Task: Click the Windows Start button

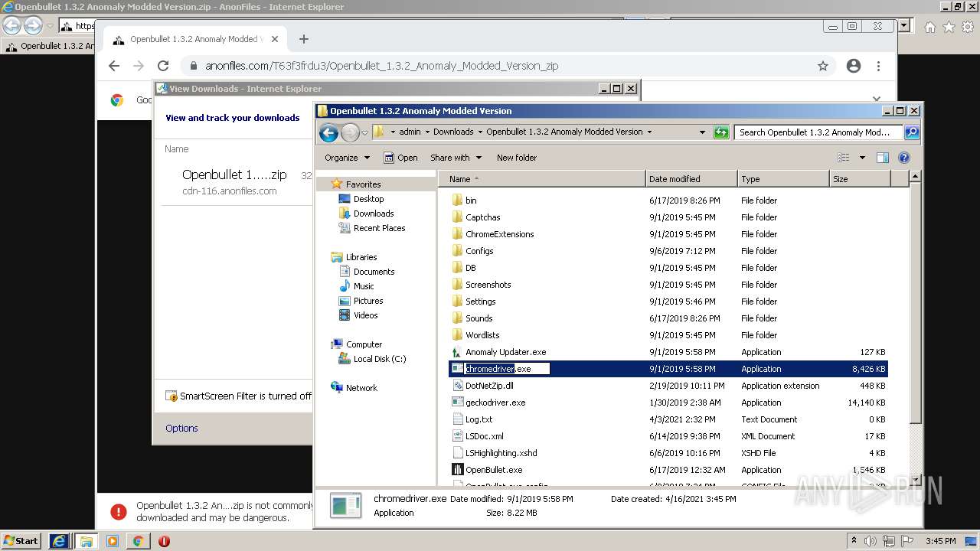Action: click(21, 540)
